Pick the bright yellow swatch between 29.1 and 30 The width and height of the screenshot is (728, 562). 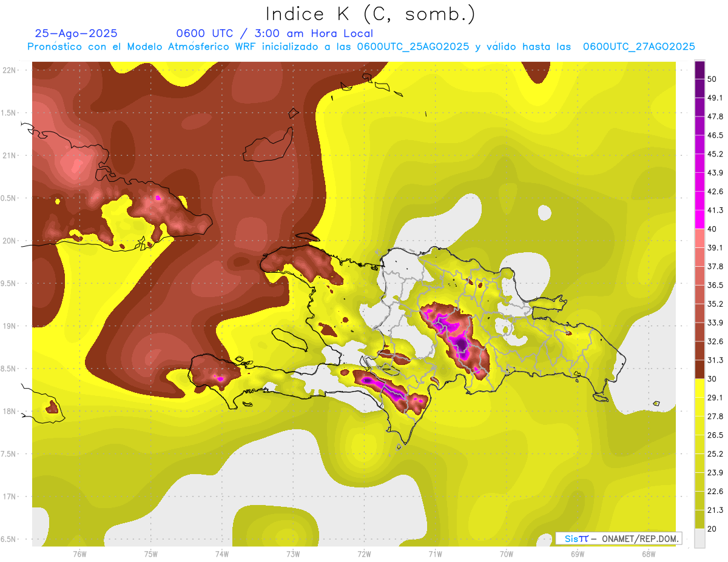pos(699,388)
